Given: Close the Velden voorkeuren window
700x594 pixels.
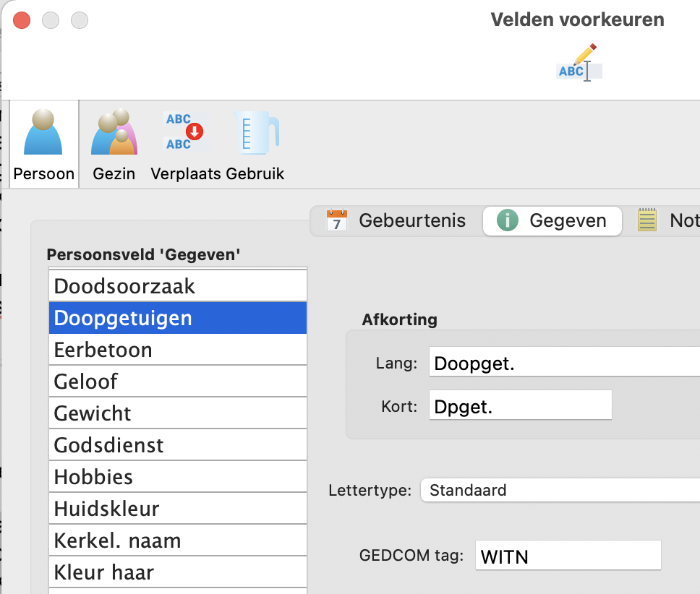Looking at the screenshot, I should pos(22,20).
